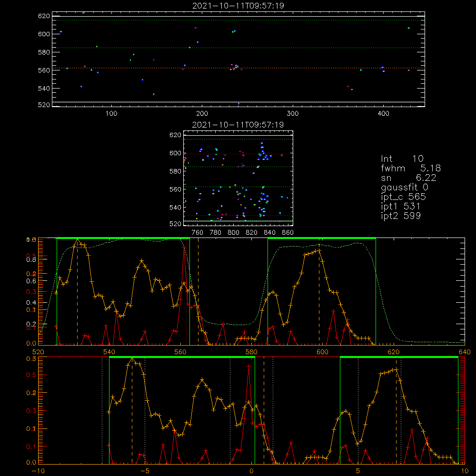The height and width of the screenshot is (476, 476).
Task: Click the x-axis tick label 800
Action: click(233, 233)
